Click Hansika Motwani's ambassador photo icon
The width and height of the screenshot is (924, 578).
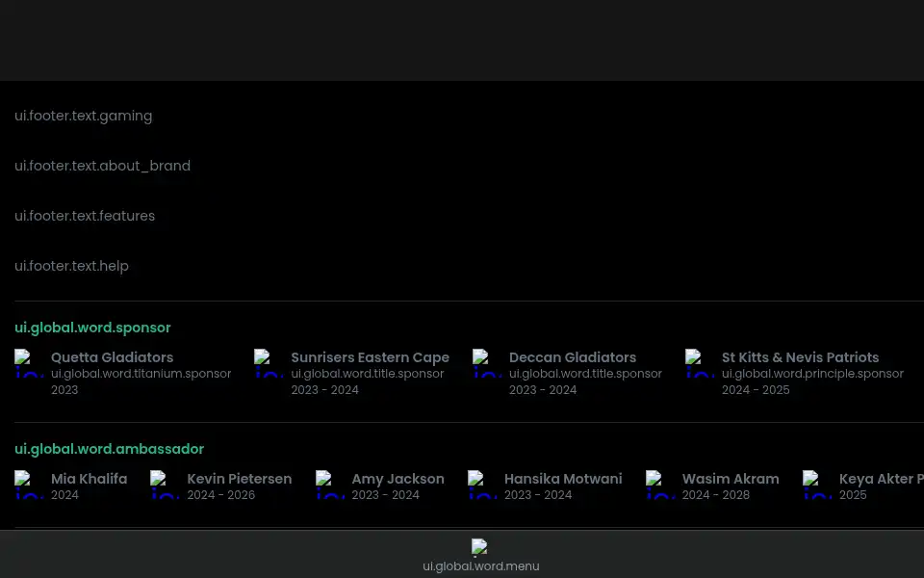click(x=482, y=485)
